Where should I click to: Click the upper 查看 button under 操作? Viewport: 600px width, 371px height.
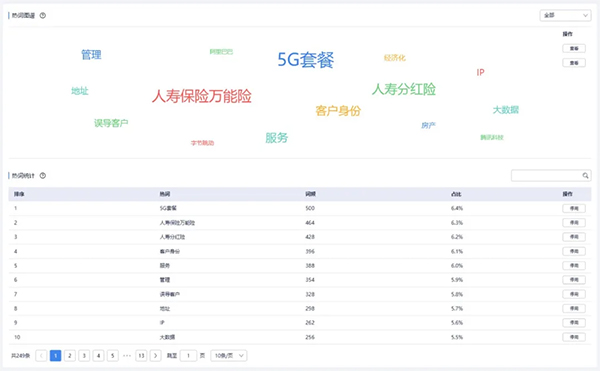click(x=574, y=49)
